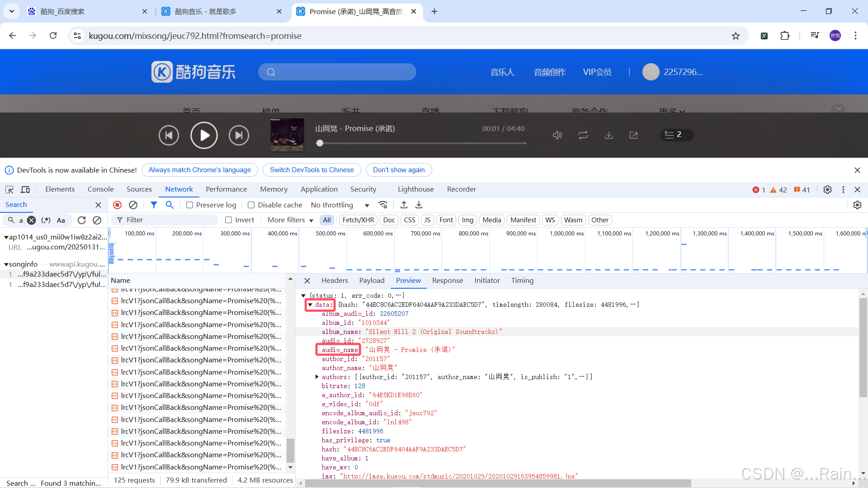868x488 pixels.
Task: Enable Disable cache checkbox
Action: [x=251, y=205]
